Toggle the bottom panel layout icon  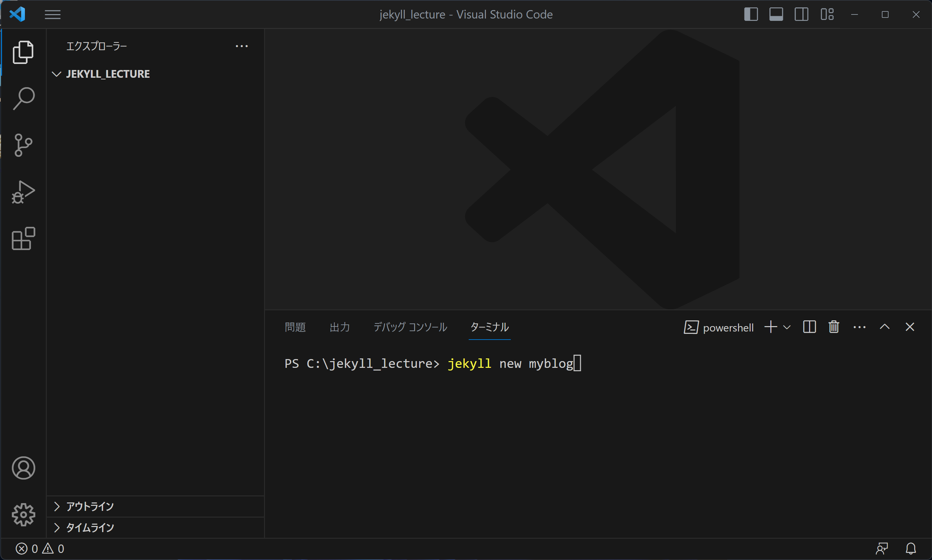pos(776,14)
